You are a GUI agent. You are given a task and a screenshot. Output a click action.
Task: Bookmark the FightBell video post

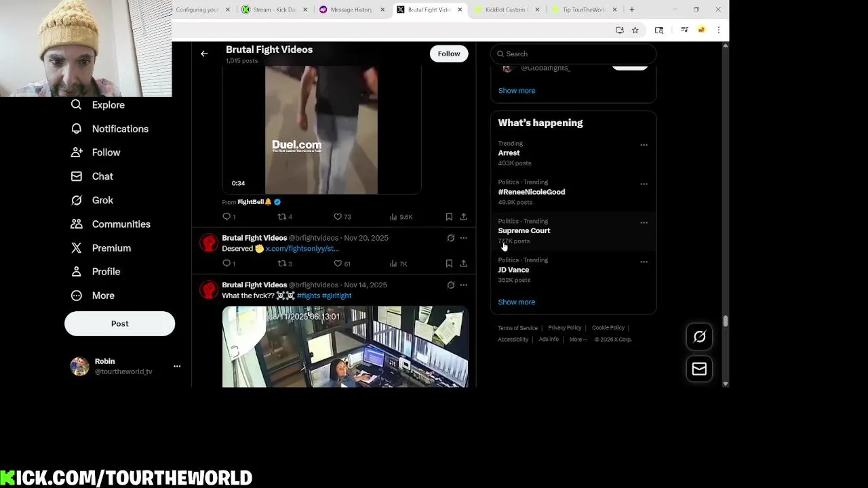pos(449,217)
